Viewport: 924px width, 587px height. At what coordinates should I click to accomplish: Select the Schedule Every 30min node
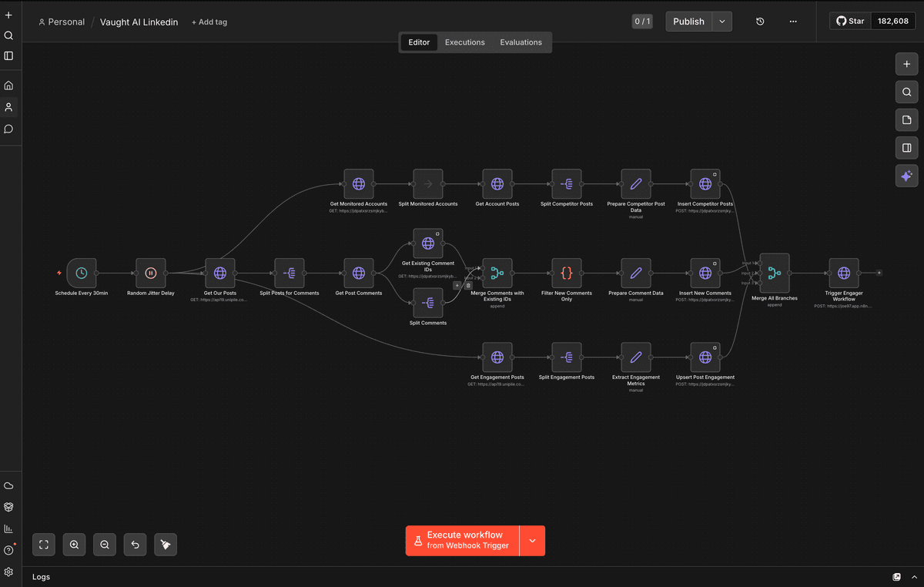82,273
